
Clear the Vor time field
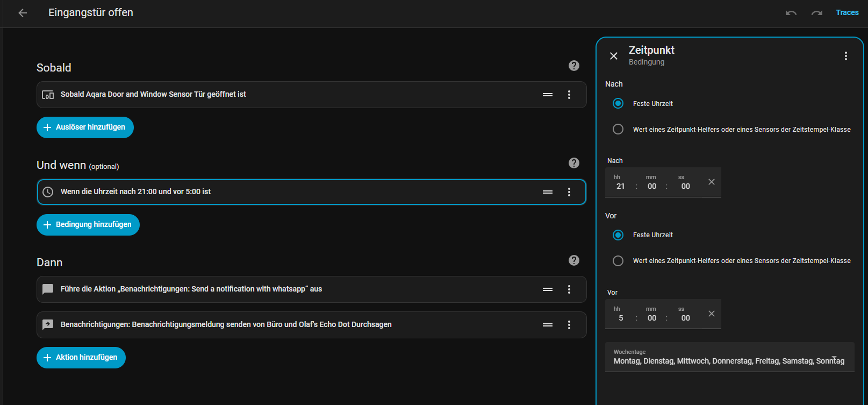[x=712, y=314]
